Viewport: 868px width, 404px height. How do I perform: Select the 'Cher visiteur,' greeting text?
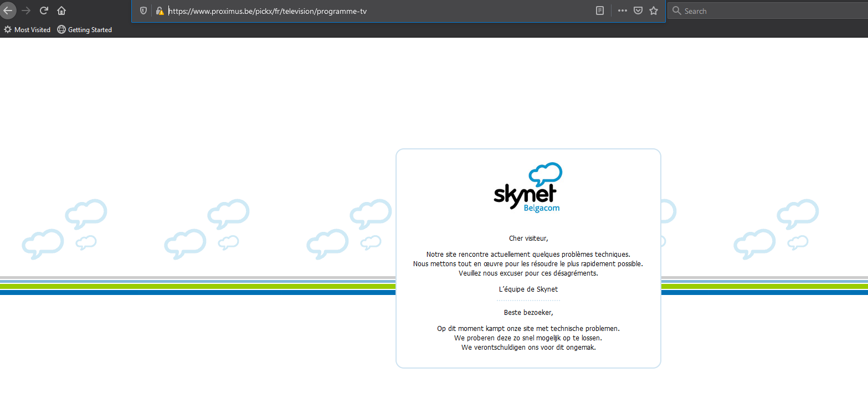point(528,239)
